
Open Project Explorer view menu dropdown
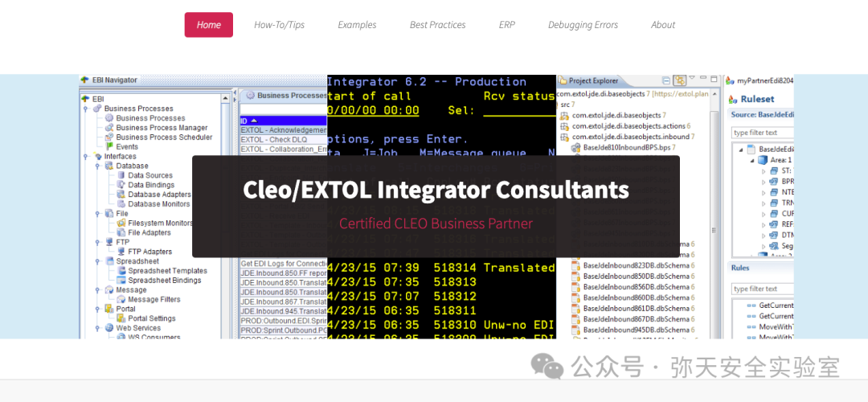[692, 79]
